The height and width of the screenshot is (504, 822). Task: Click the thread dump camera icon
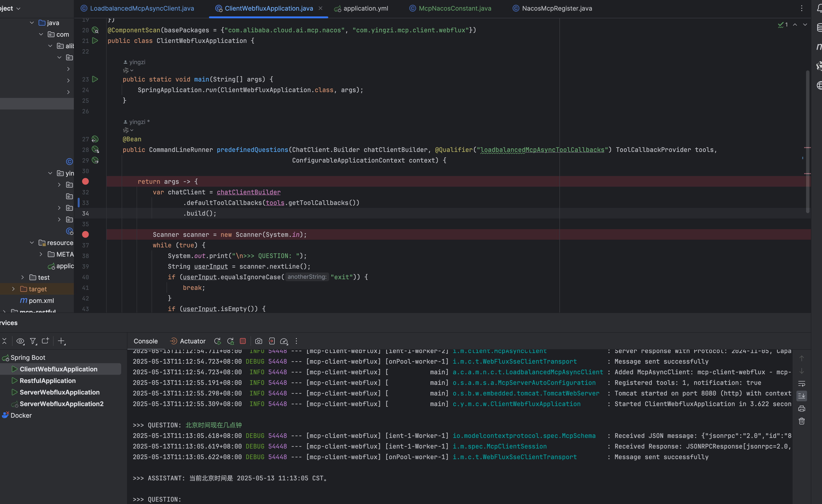click(x=258, y=341)
